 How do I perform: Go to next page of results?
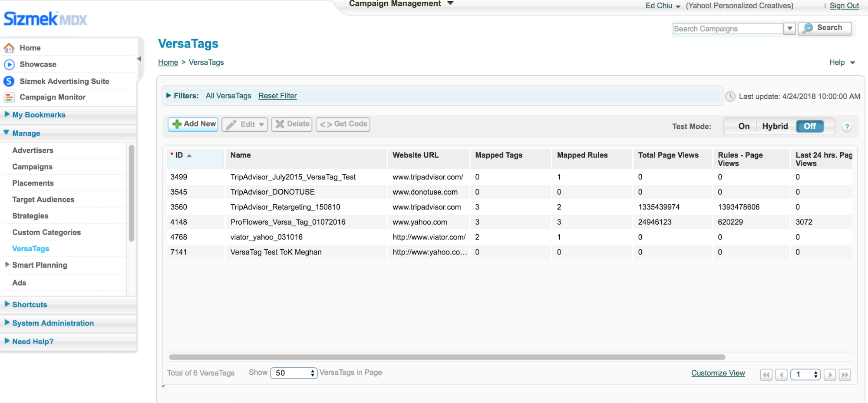click(830, 375)
